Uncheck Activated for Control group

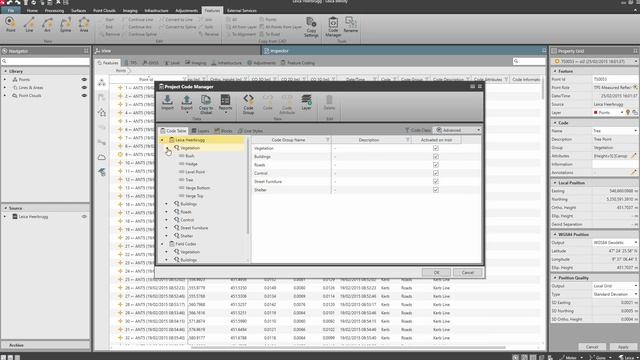pos(436,173)
